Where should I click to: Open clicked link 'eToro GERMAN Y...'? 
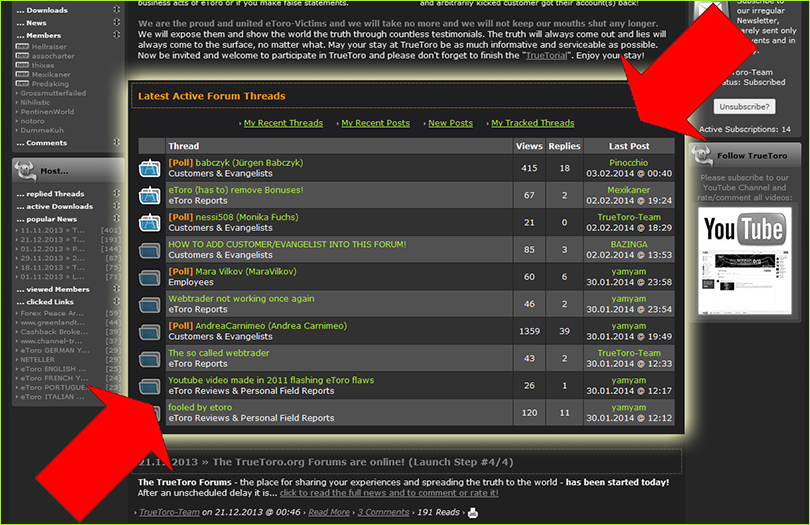55,350
